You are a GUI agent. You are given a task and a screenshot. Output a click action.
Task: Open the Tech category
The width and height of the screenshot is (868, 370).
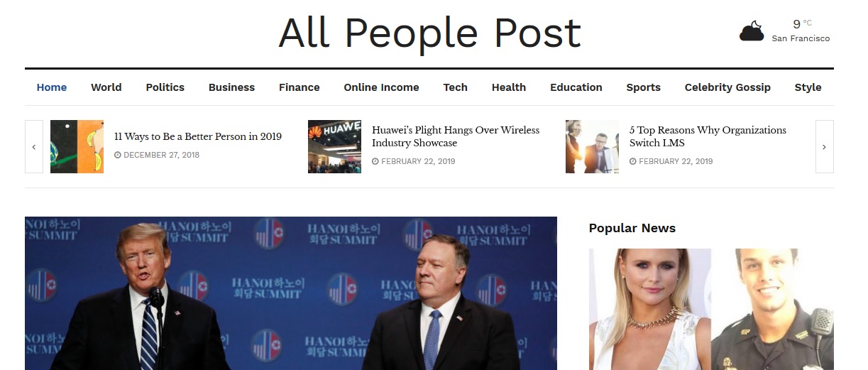coord(456,87)
